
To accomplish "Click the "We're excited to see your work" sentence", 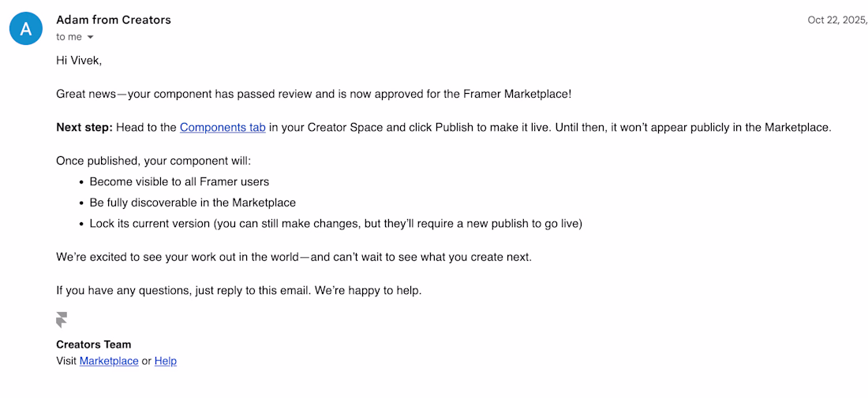I will 294,257.
